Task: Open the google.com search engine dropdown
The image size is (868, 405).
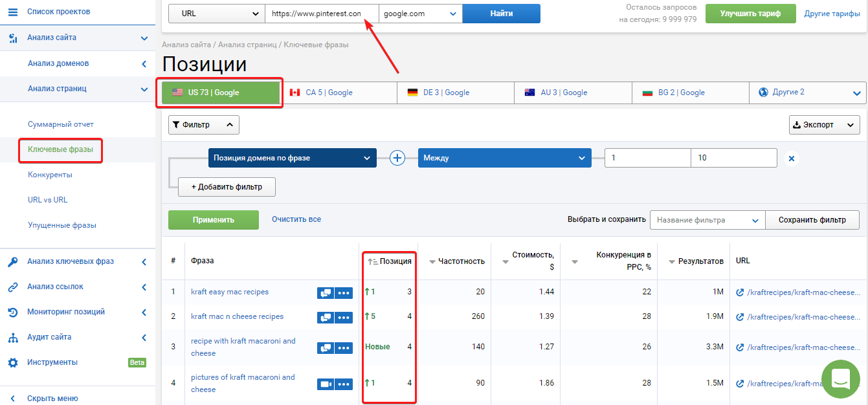Action: click(419, 14)
